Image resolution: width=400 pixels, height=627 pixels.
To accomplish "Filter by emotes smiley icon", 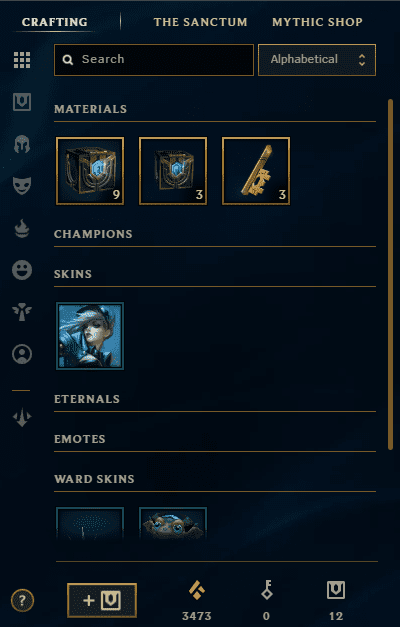I will click(x=22, y=270).
